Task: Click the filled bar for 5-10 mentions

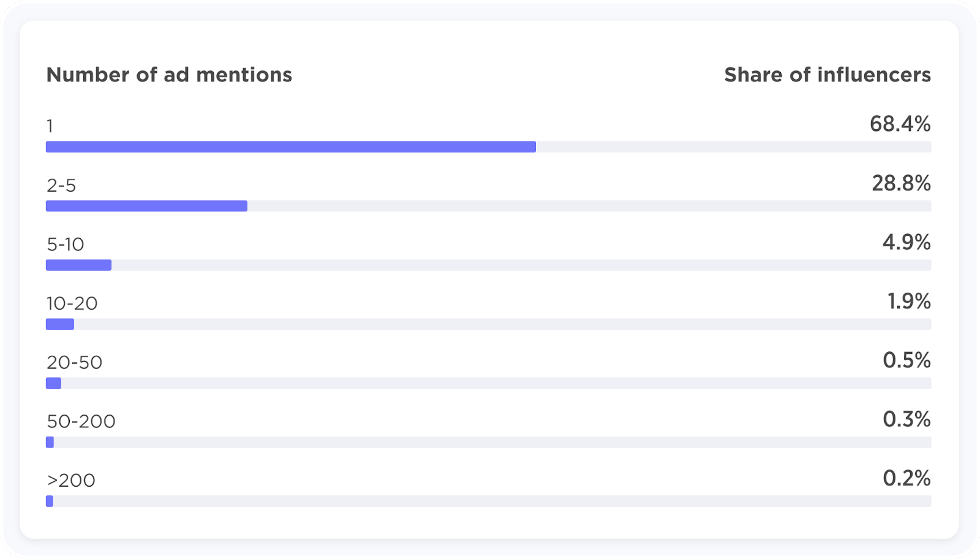Action: (x=78, y=265)
